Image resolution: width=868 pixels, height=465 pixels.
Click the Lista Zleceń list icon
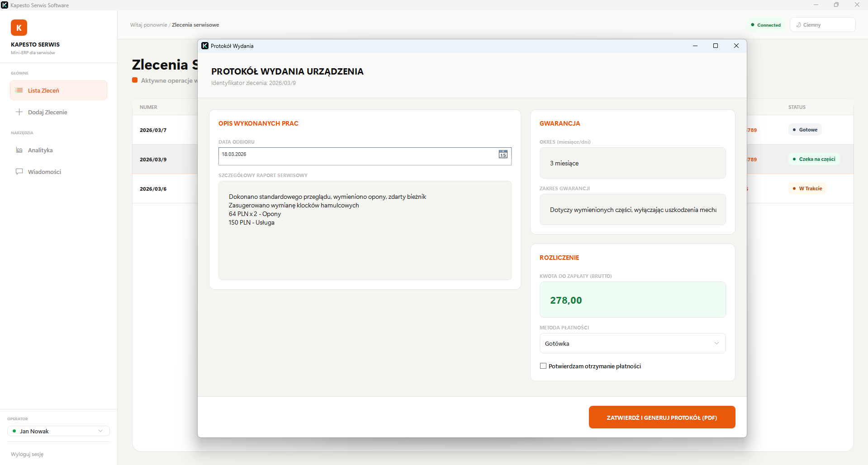tap(19, 90)
